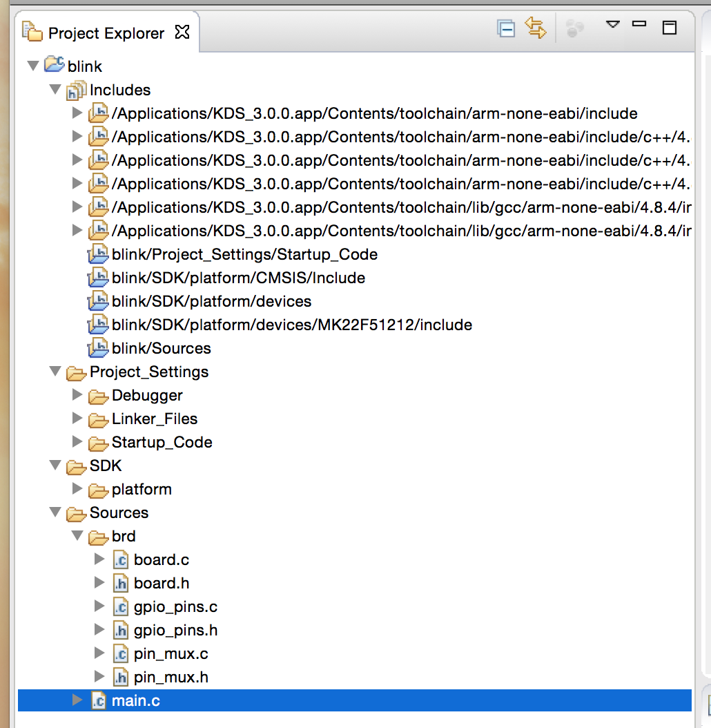
Task: Minimize the Project Explorer panel
Action: tap(639, 25)
